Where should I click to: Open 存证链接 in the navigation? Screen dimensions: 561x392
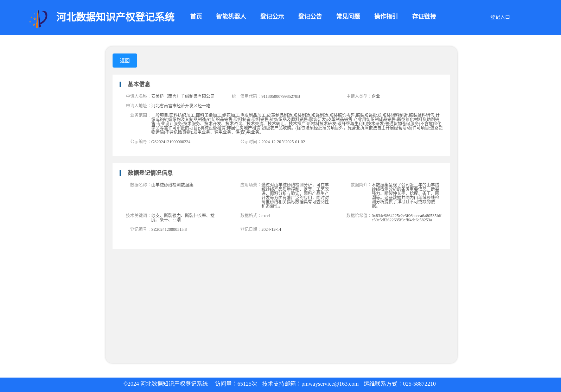coord(424,17)
